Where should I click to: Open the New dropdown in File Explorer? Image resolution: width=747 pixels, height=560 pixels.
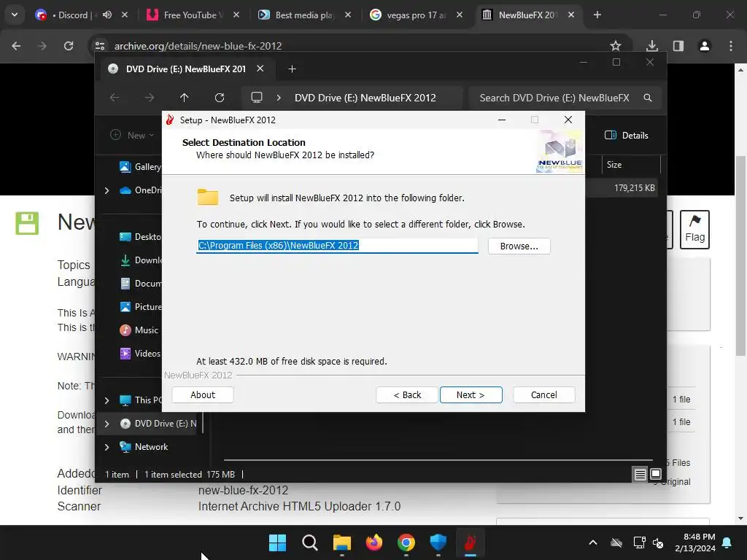coord(132,135)
